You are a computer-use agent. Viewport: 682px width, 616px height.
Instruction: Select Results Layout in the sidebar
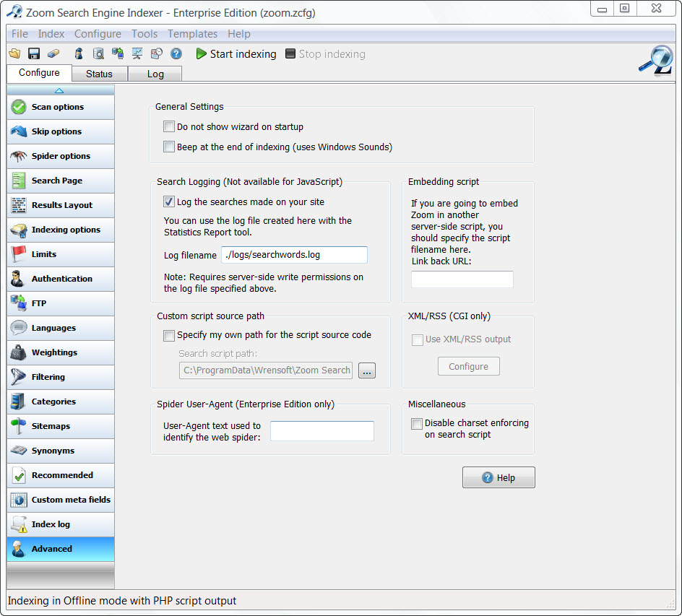click(61, 205)
